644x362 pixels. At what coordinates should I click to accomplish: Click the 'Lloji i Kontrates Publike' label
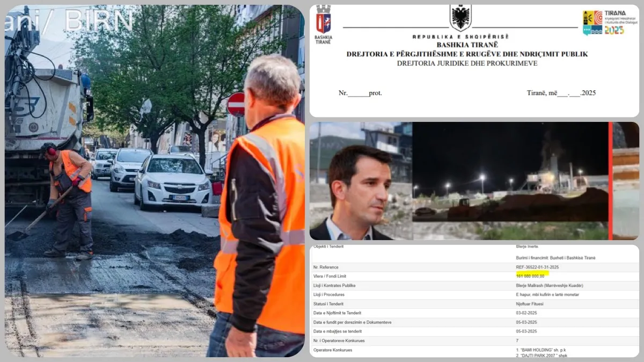coord(334,286)
